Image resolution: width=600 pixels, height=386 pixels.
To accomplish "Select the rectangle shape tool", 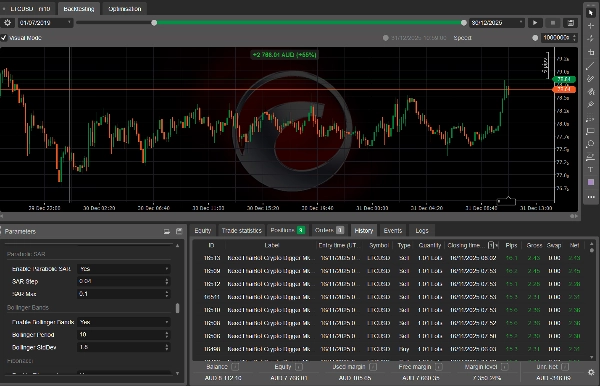I will pyautogui.click(x=591, y=131).
